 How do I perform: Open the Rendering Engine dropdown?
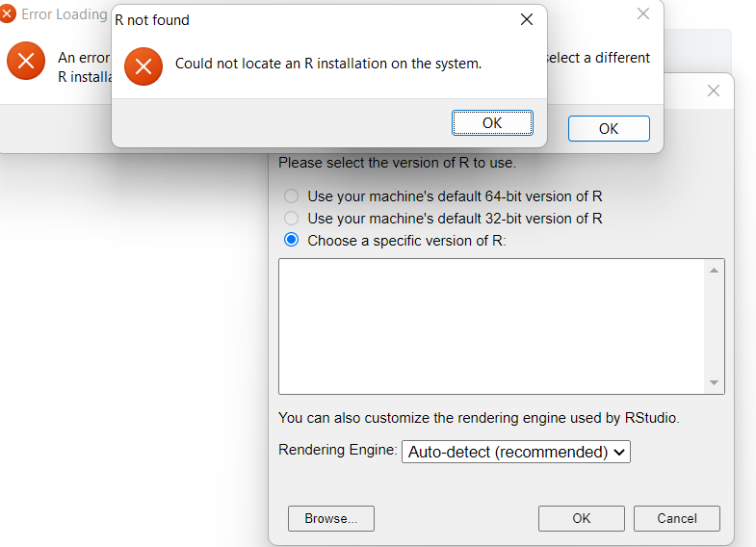point(516,452)
